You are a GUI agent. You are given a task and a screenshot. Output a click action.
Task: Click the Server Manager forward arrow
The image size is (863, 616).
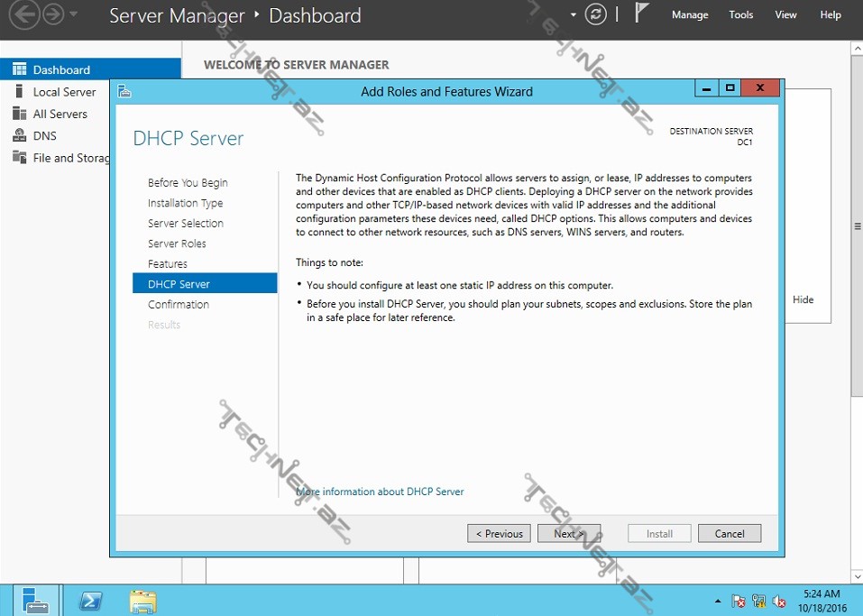(53, 15)
